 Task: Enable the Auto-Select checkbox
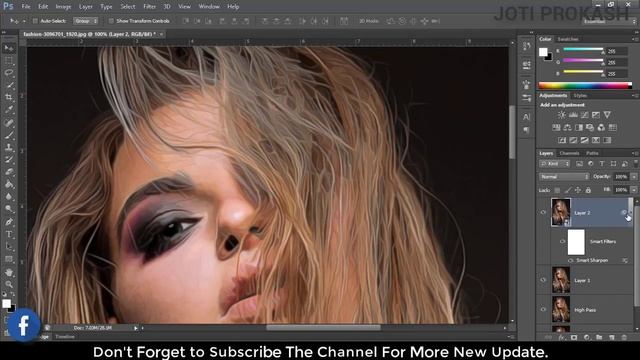(35, 21)
